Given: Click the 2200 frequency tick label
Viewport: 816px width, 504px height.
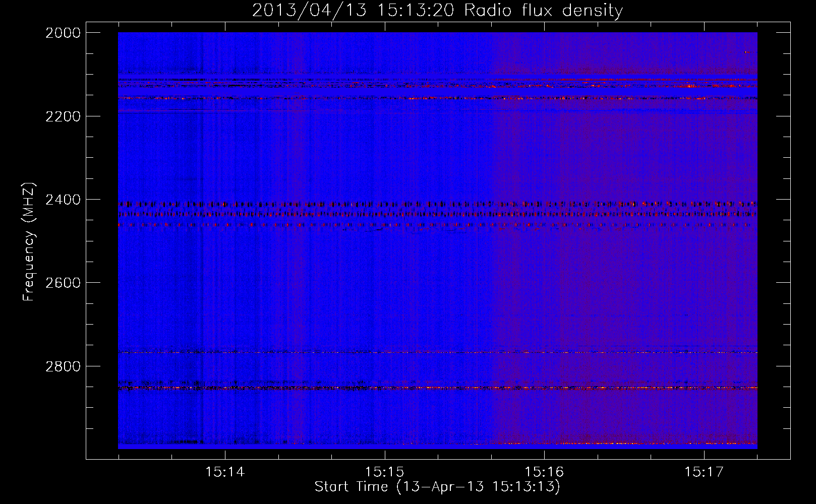Looking at the screenshot, I should point(63,116).
